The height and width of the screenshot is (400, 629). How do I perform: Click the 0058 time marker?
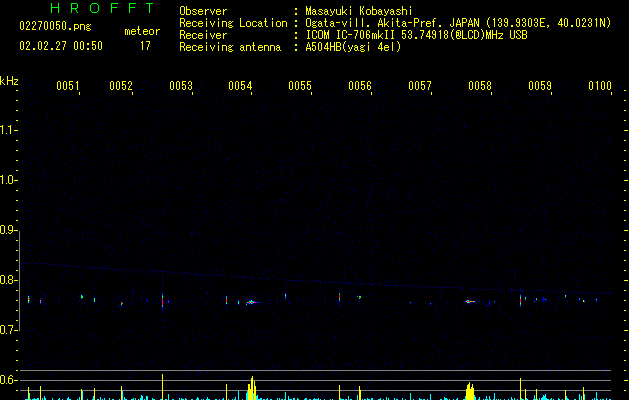480,86
